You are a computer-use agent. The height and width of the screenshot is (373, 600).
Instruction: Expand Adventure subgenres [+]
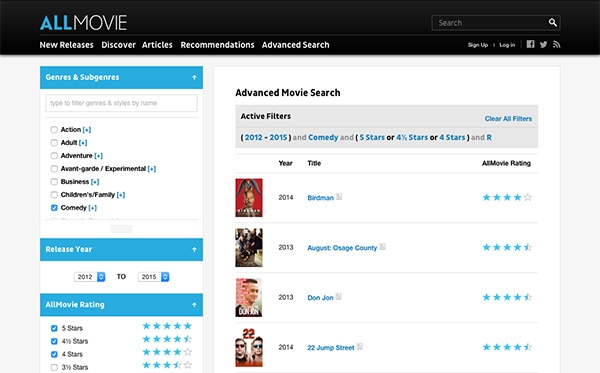click(x=99, y=156)
